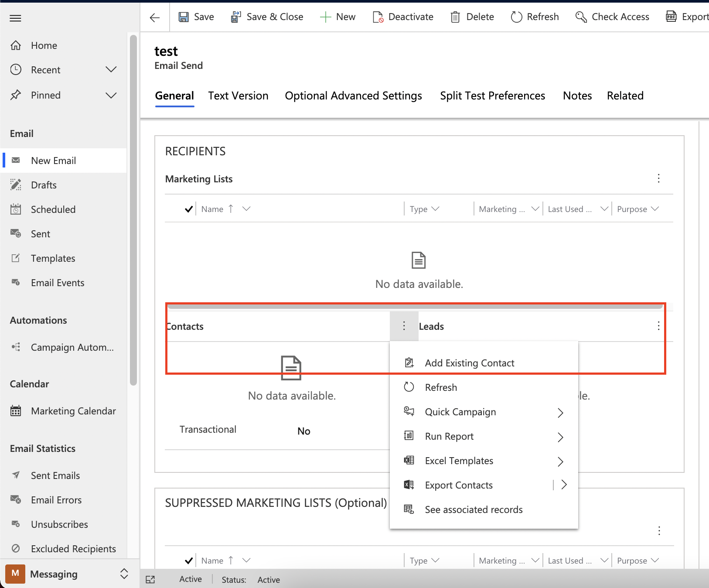Viewport: 709px width, 588px height.
Task: Click the Refresh circular arrow in toolbar
Action: pos(517,17)
